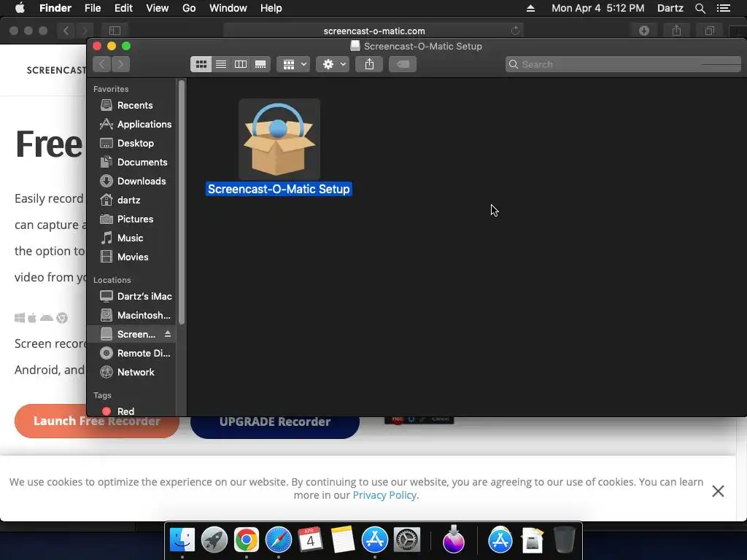747x560 pixels.
Task: Open the Apple menu
Action: 20,8
